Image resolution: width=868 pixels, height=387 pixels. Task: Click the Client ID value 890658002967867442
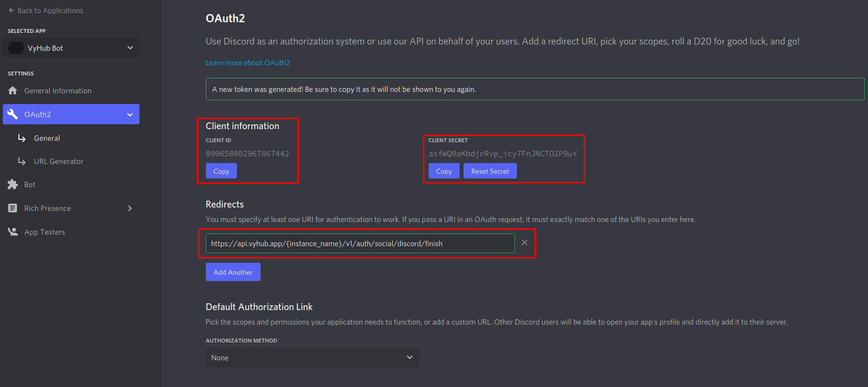click(248, 153)
